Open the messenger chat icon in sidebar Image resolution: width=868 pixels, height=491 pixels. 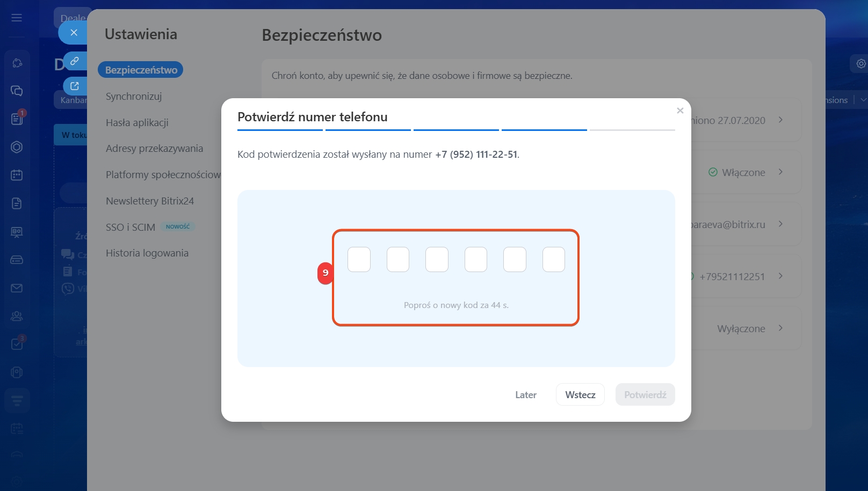click(17, 91)
